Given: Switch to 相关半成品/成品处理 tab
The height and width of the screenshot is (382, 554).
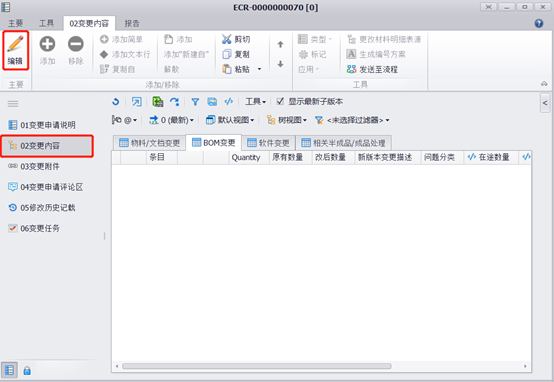Looking at the screenshot, I should 343,143.
